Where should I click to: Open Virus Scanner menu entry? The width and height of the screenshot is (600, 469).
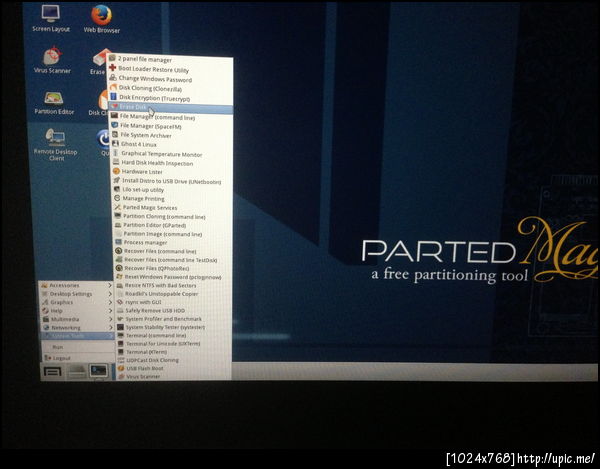[x=174, y=376]
